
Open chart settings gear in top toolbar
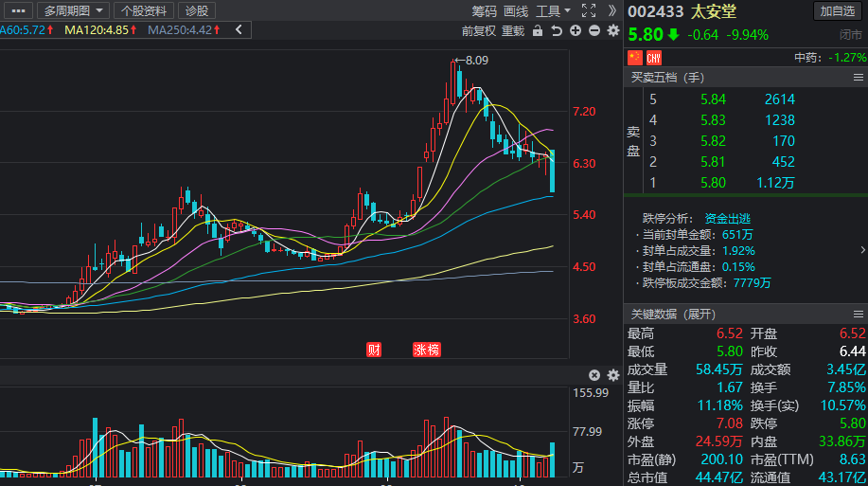coord(613,30)
